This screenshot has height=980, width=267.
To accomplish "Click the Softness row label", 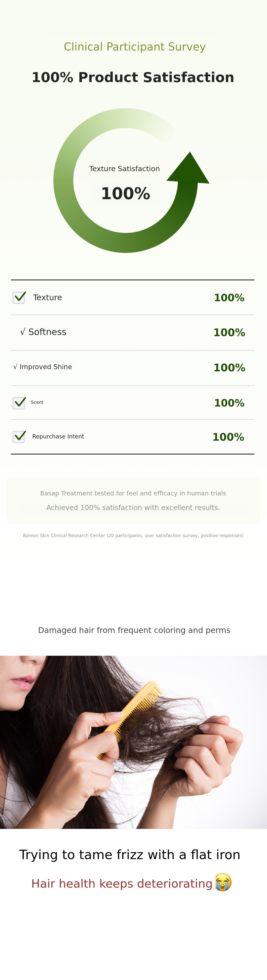I will [x=43, y=332].
